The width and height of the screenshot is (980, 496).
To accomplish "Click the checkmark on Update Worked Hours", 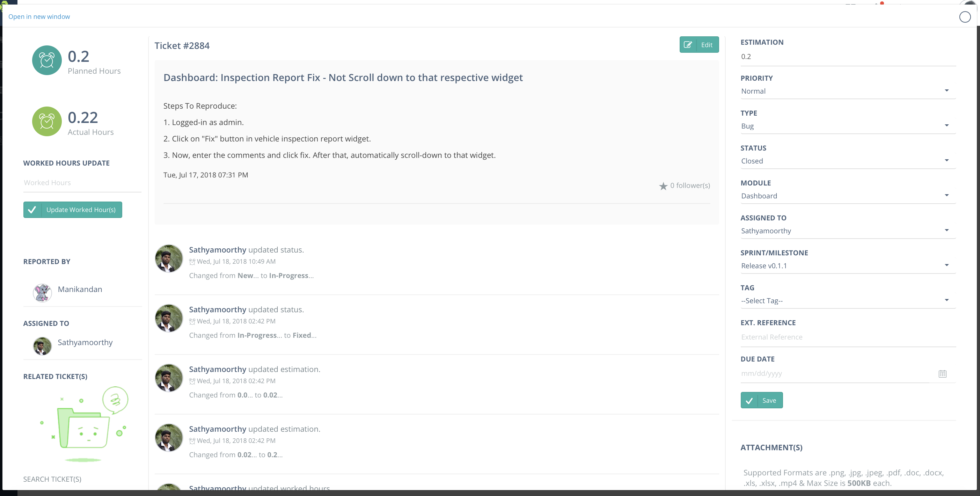I will coord(32,210).
